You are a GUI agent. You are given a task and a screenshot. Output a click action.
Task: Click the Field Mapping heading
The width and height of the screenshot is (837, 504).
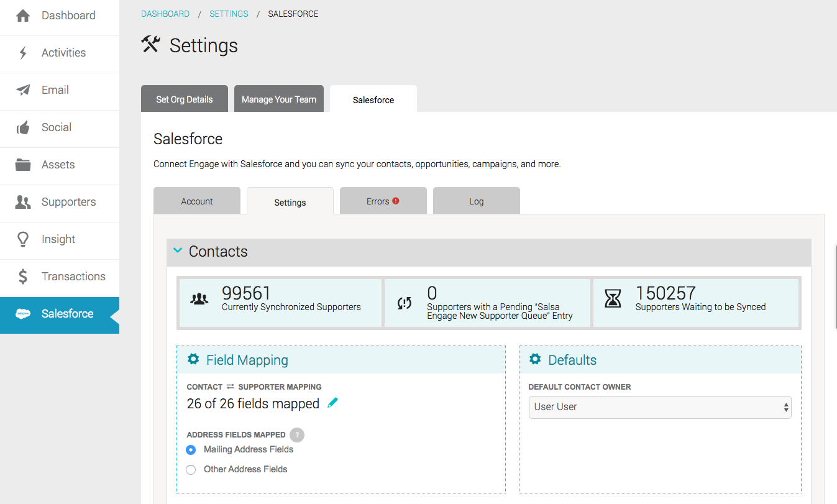pyautogui.click(x=247, y=360)
